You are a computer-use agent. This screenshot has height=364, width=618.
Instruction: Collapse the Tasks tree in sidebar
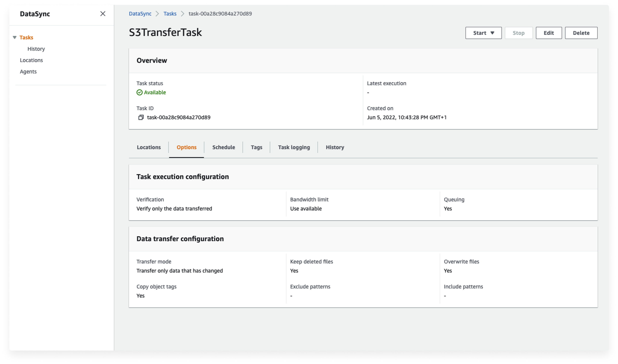pos(15,37)
